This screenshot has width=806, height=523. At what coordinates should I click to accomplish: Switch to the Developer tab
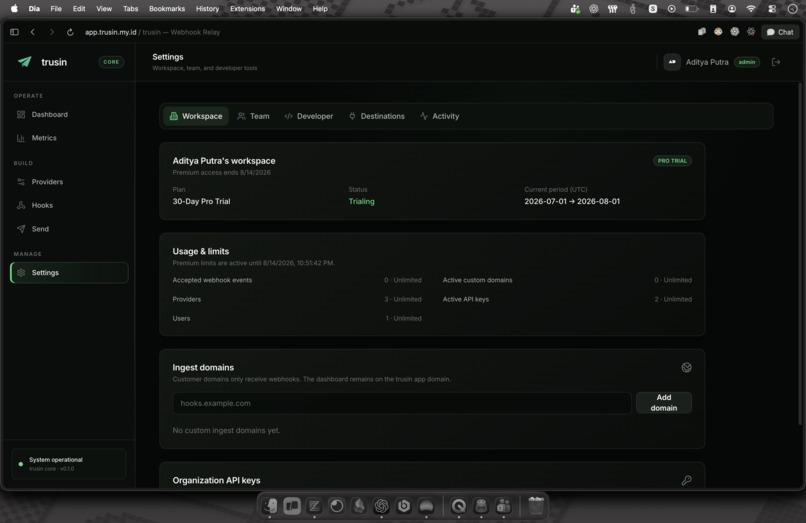(309, 116)
